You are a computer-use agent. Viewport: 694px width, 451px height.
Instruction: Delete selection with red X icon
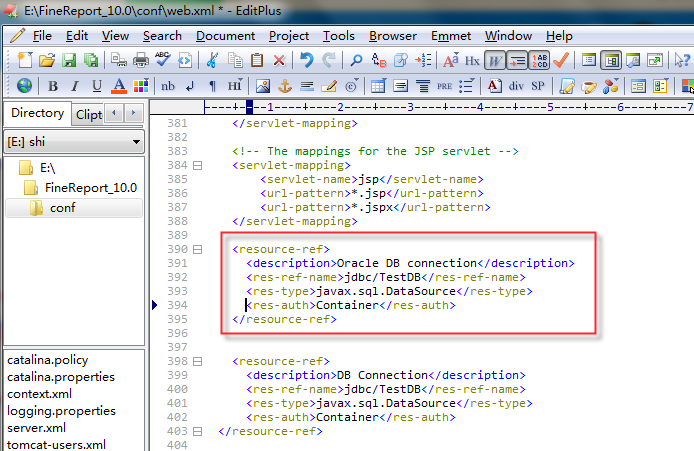tap(279, 60)
